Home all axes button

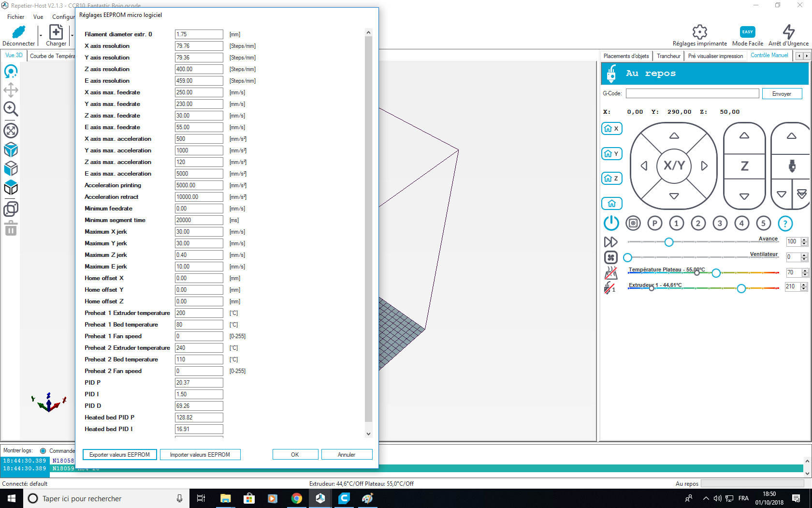(x=611, y=204)
